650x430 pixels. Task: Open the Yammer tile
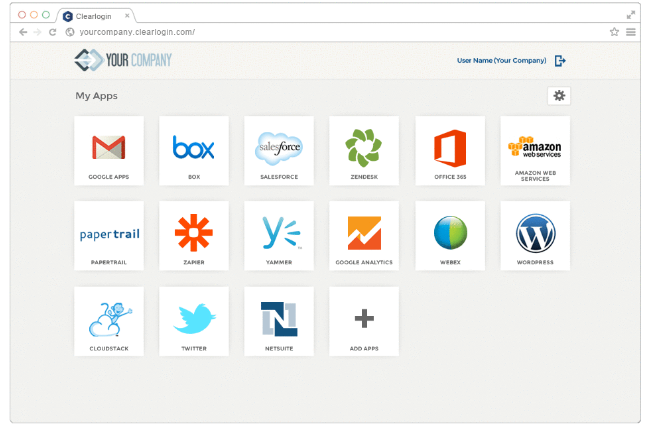click(279, 236)
